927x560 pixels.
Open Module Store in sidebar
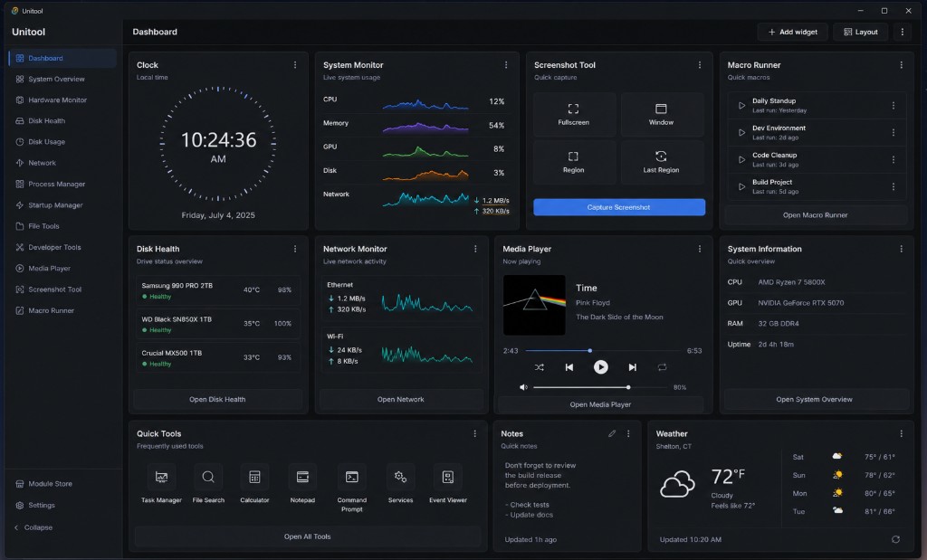62,484
